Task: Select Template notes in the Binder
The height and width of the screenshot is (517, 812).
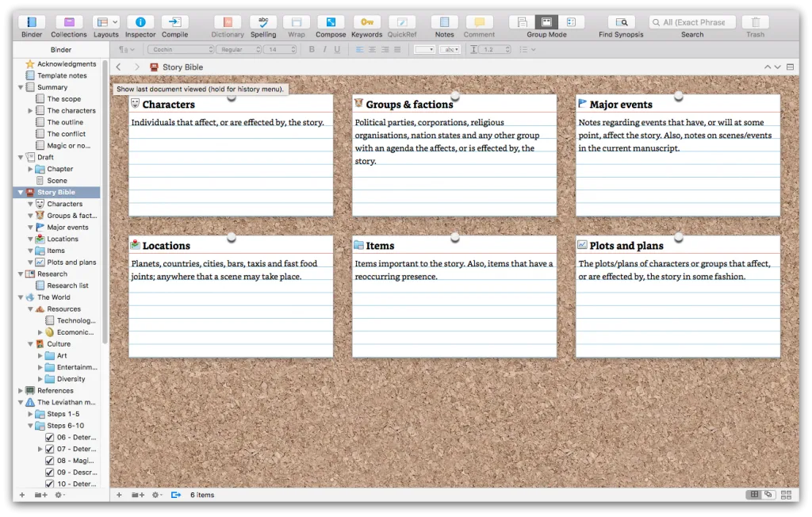Action: pos(62,75)
